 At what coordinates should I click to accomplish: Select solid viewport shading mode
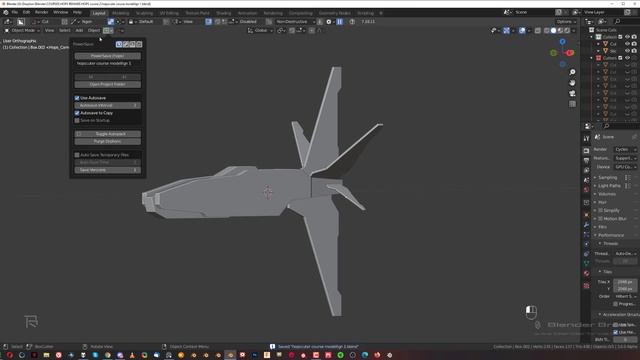[553, 31]
